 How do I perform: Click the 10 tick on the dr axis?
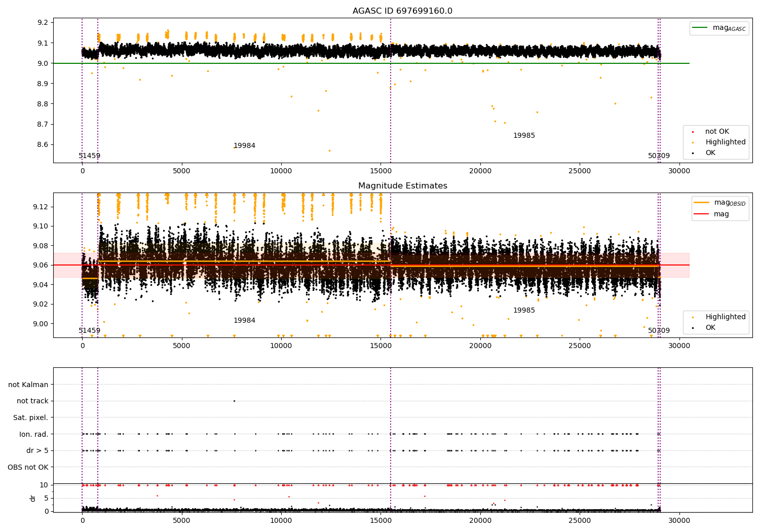click(x=45, y=485)
